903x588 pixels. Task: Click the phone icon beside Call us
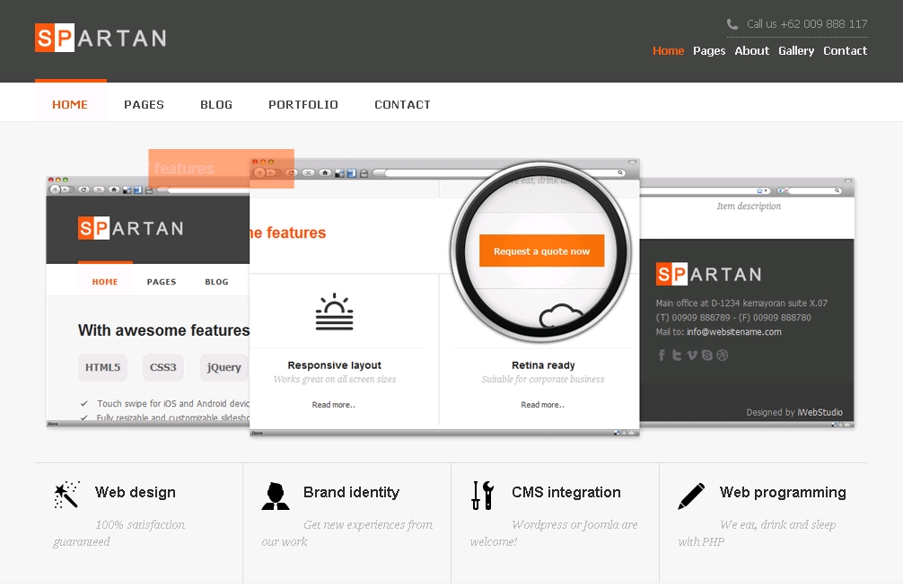pyautogui.click(x=732, y=24)
